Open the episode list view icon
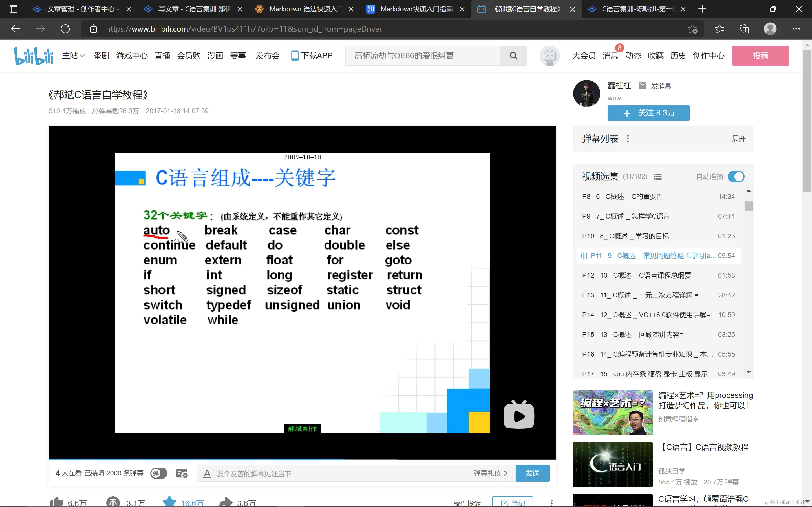This screenshot has height=507, width=812. tap(658, 177)
